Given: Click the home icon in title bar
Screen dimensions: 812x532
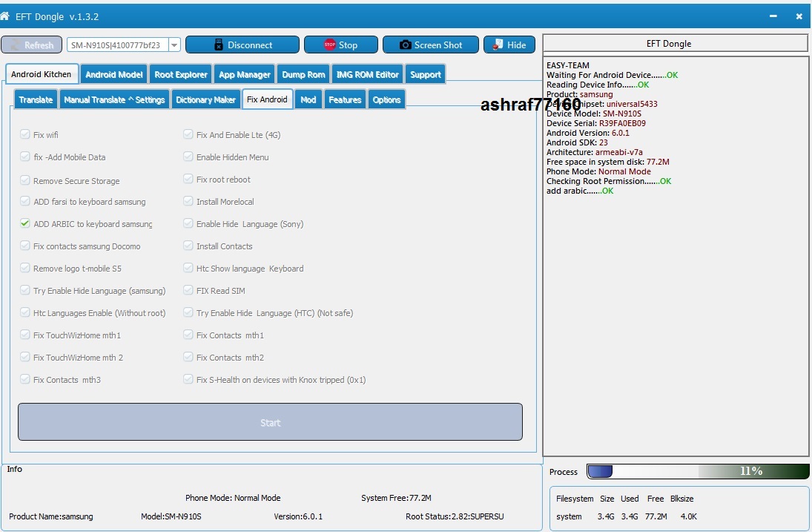Looking at the screenshot, I should point(4,16).
